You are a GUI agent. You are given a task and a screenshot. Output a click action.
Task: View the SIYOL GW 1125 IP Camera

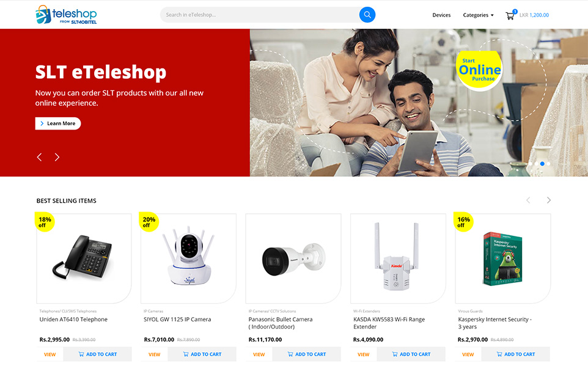click(x=155, y=354)
